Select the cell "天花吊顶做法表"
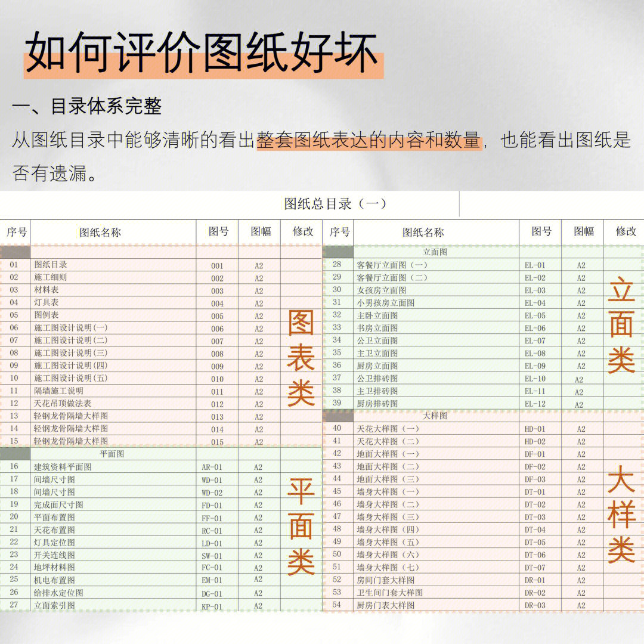Viewport: 644px width, 644px height. tap(63, 403)
